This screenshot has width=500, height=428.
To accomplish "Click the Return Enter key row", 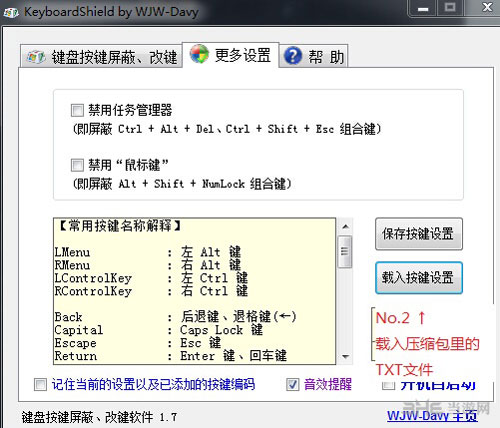I will (x=171, y=356).
